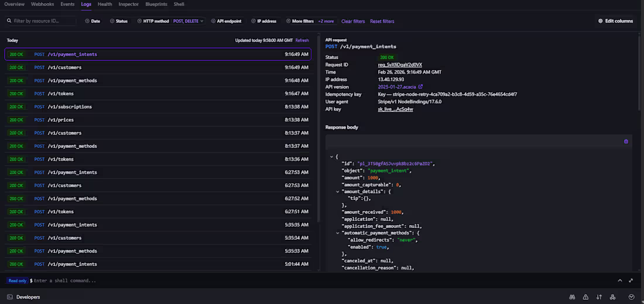Screen dimensions: 644x304
Task: Open the Events tab
Action: point(67,4)
